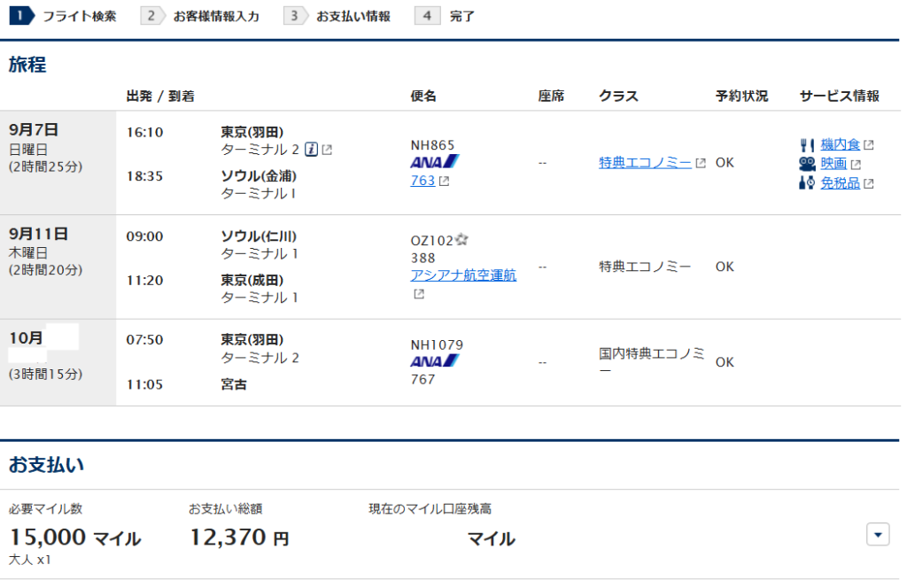Click external link icon next to 763

tap(445, 182)
